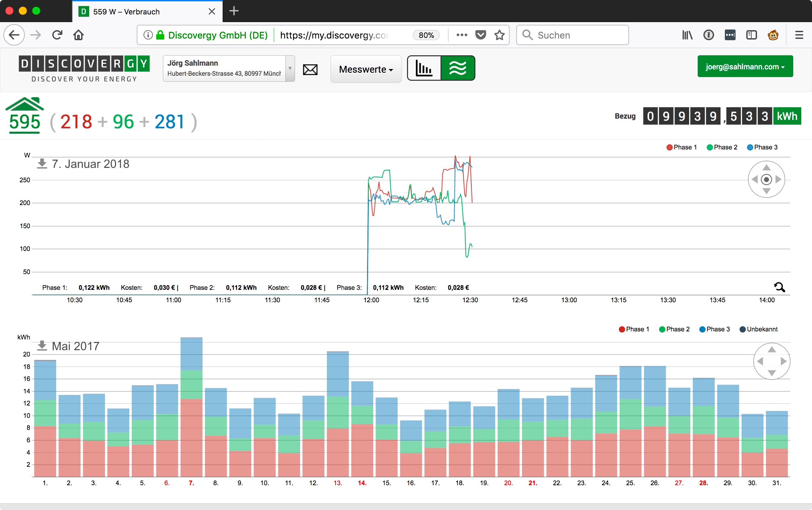Image resolution: width=812 pixels, height=510 pixels.
Task: Click the Discovergy logo
Action: point(84,69)
